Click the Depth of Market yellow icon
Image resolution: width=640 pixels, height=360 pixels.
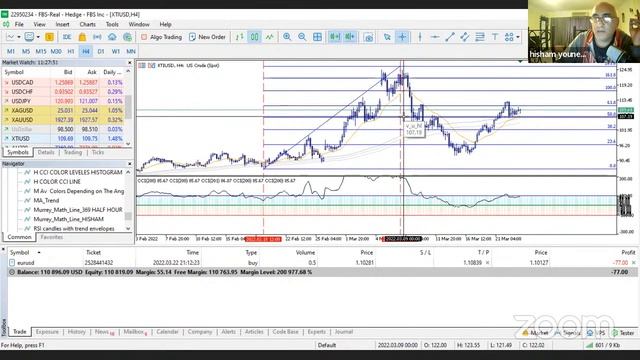point(49,37)
